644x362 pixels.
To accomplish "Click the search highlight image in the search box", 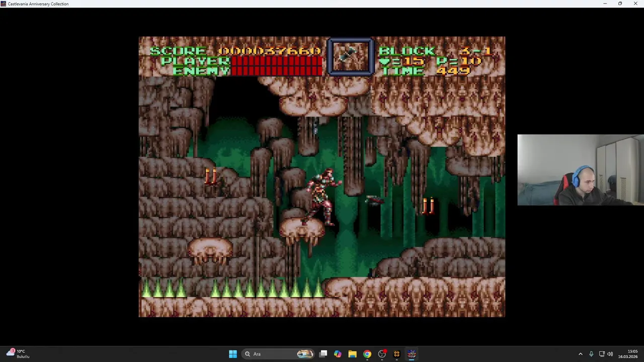I will tap(305, 354).
